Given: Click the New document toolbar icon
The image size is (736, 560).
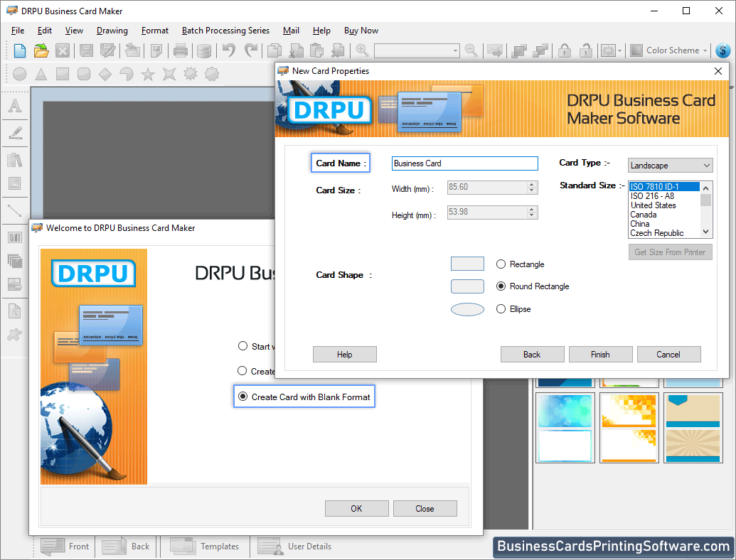Looking at the screenshot, I should (20, 50).
